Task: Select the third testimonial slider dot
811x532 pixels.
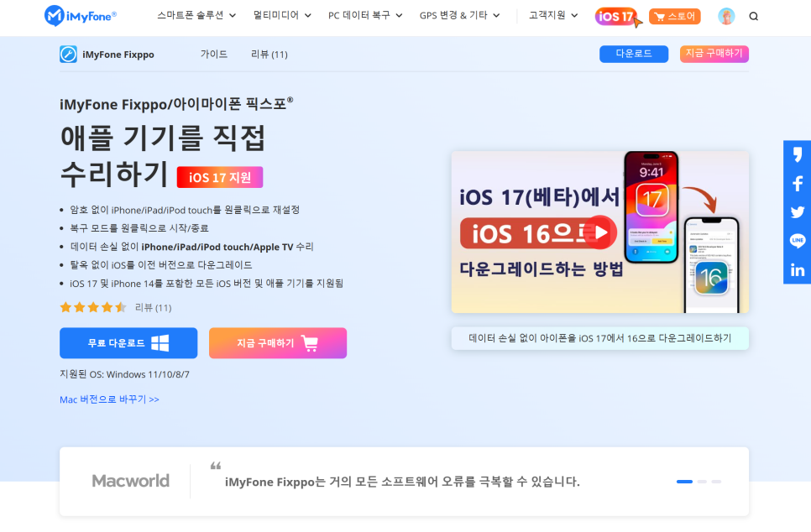Action: pos(716,482)
